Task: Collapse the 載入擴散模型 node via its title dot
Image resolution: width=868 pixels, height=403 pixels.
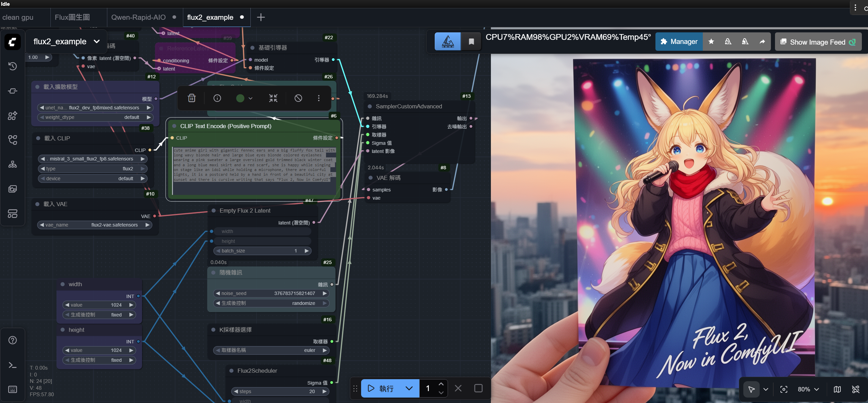Action: [37, 87]
